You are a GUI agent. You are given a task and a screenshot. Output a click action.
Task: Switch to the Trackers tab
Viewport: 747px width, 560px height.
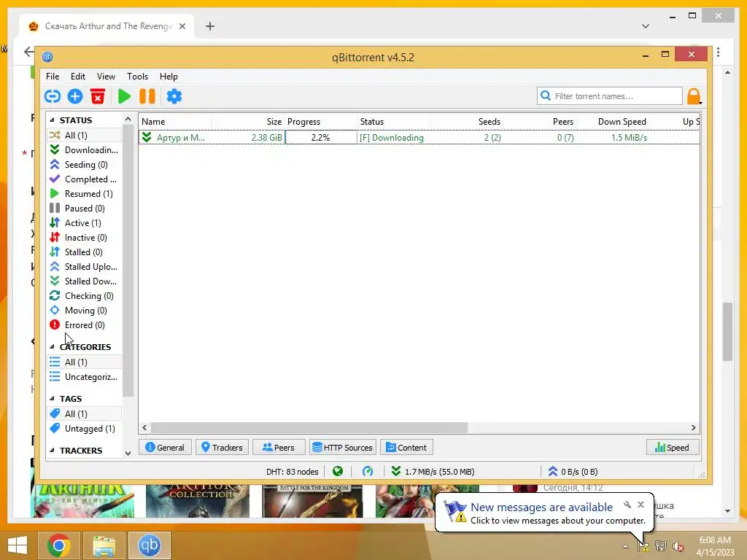(222, 447)
